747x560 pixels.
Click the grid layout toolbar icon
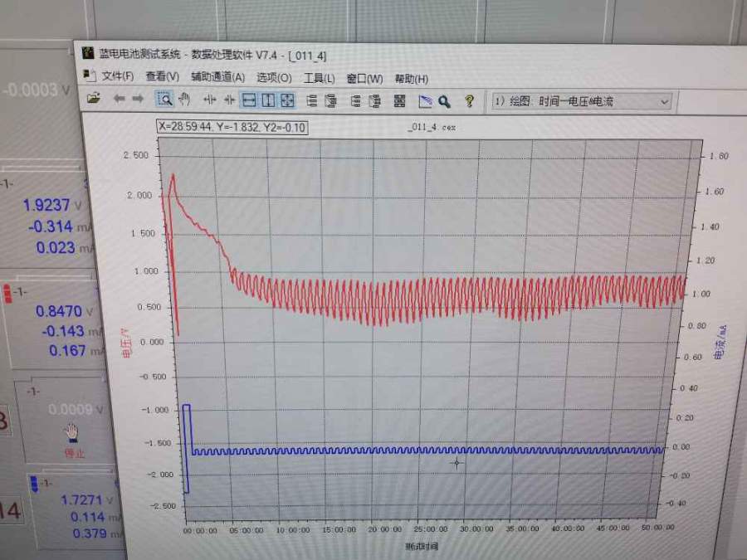399,101
